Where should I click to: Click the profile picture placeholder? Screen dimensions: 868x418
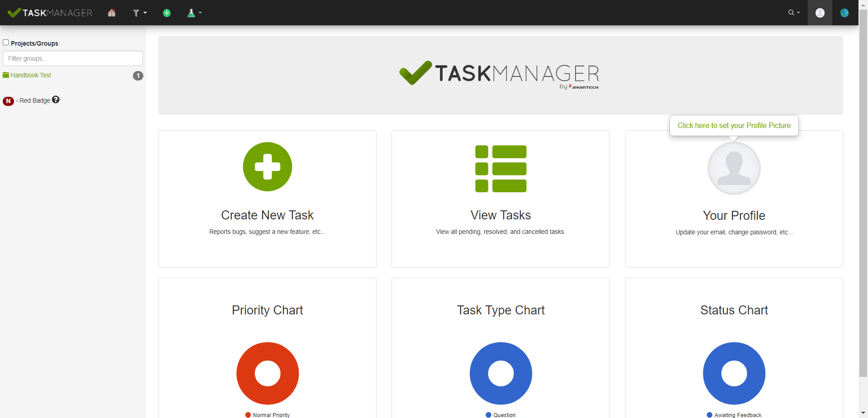point(734,168)
